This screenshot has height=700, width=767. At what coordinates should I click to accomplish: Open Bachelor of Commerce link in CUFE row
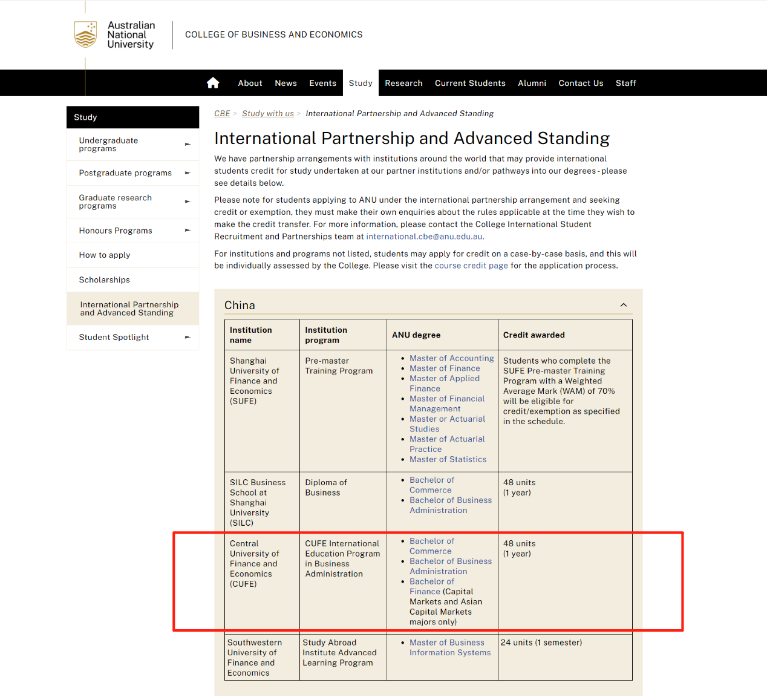click(431, 546)
